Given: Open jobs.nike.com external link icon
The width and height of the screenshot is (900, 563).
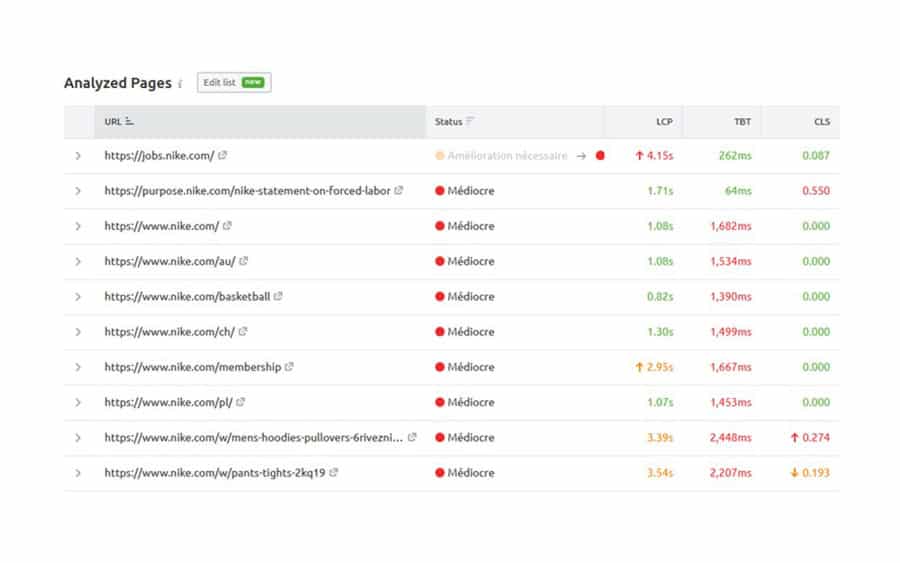Looking at the screenshot, I should point(223,155).
